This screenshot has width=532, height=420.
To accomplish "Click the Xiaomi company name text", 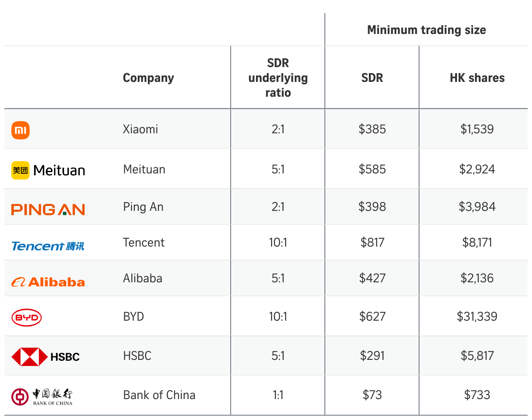I will tap(140, 129).
